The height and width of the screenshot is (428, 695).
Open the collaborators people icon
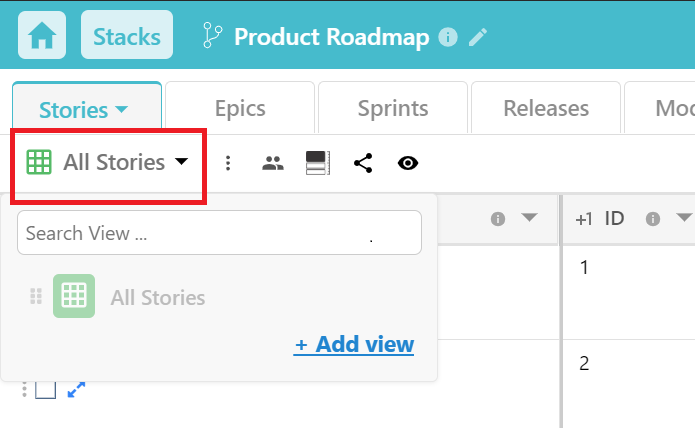pyautogui.click(x=273, y=163)
